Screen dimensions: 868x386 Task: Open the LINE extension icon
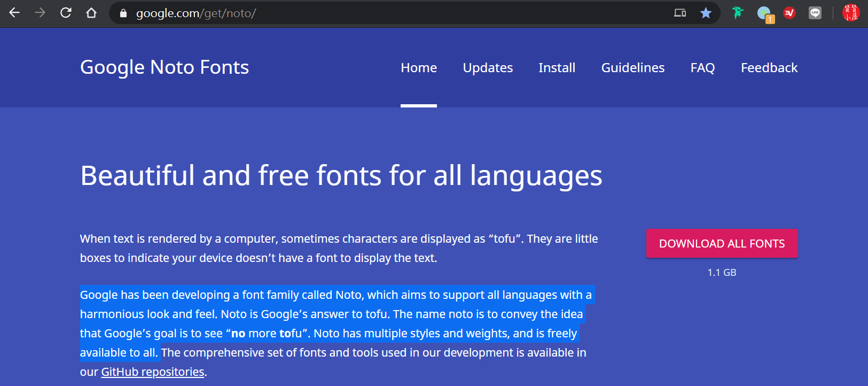point(815,13)
